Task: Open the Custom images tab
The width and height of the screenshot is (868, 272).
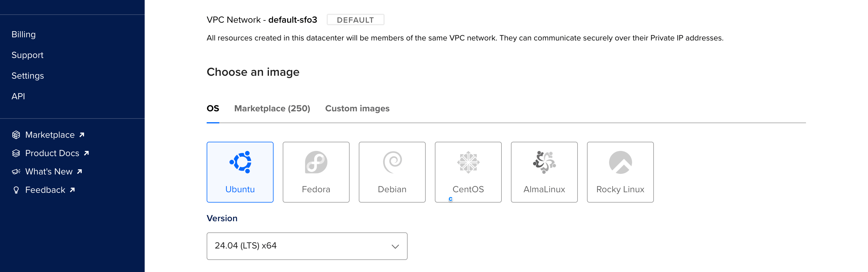Action: coord(357,108)
